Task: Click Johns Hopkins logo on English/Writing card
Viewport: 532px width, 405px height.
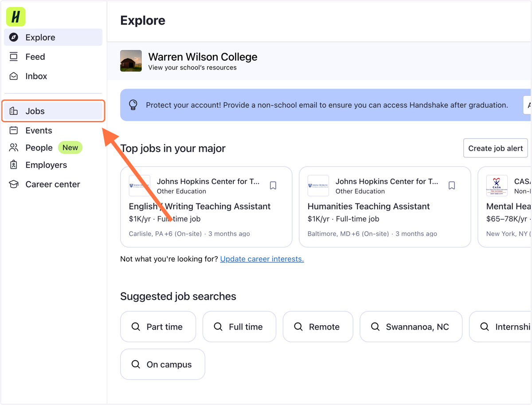Action: [x=140, y=186]
